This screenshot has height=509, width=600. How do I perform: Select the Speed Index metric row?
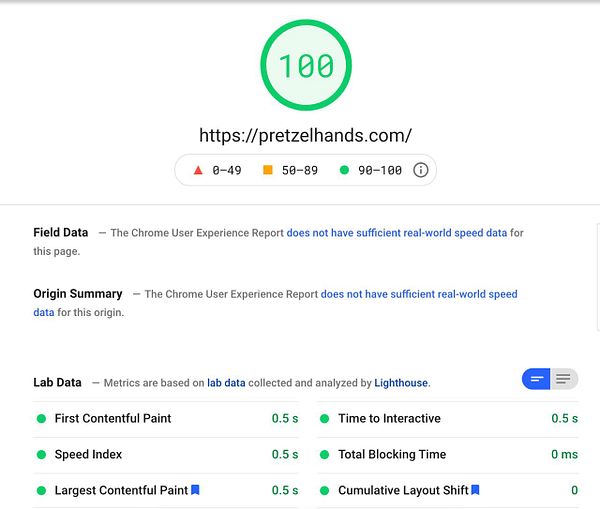[166, 455]
